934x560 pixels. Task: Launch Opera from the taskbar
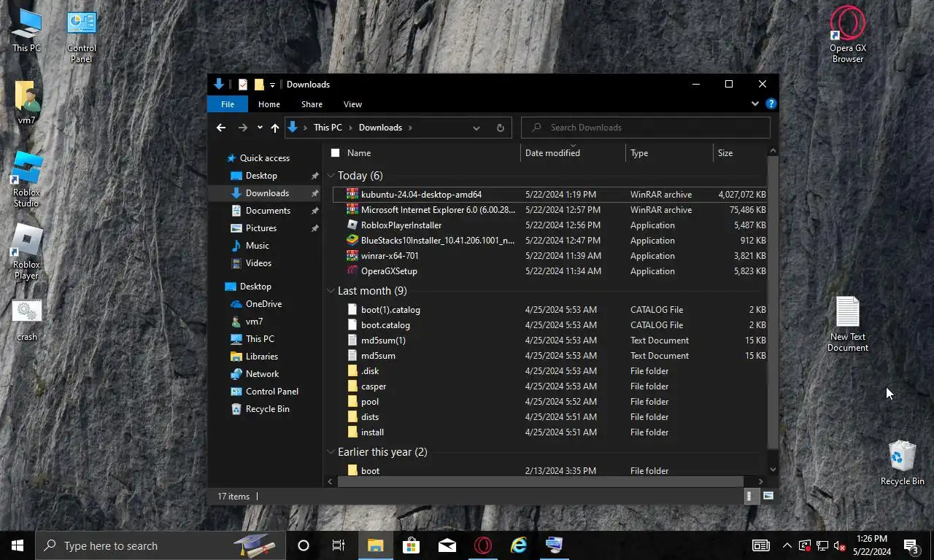click(483, 545)
